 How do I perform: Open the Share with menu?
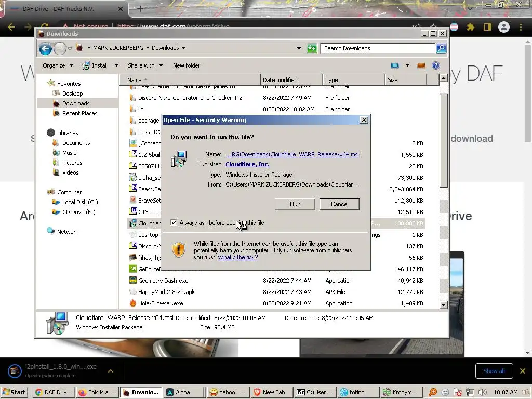145,65
